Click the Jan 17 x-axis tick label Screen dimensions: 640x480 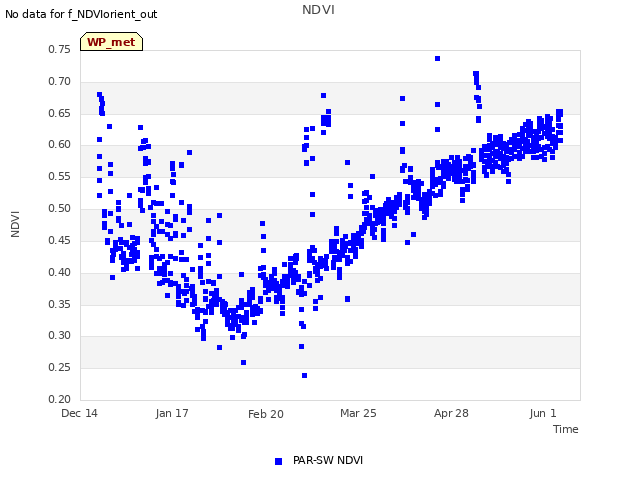pyautogui.click(x=172, y=413)
